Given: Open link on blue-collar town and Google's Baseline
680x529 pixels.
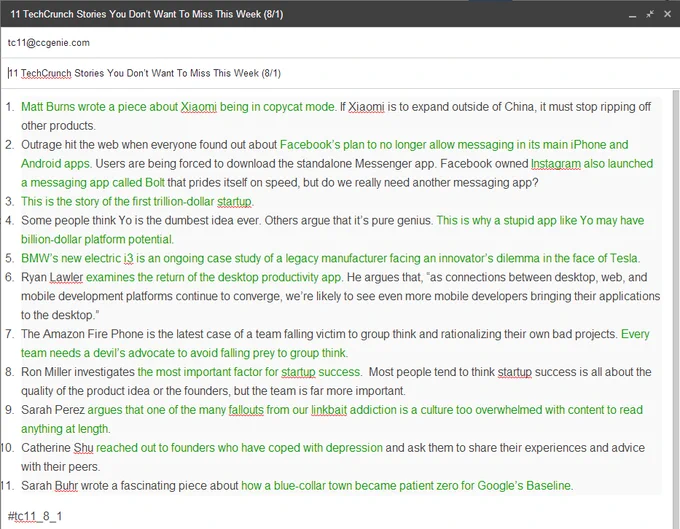Looking at the screenshot, I should (406, 486).
